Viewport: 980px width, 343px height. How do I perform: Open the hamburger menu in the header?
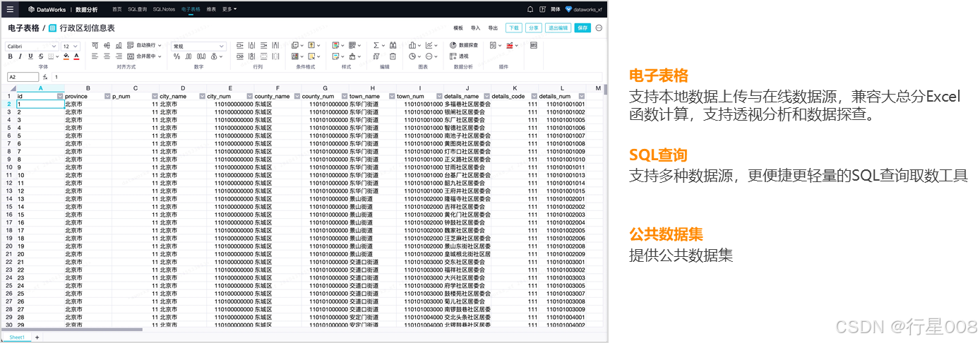point(9,9)
